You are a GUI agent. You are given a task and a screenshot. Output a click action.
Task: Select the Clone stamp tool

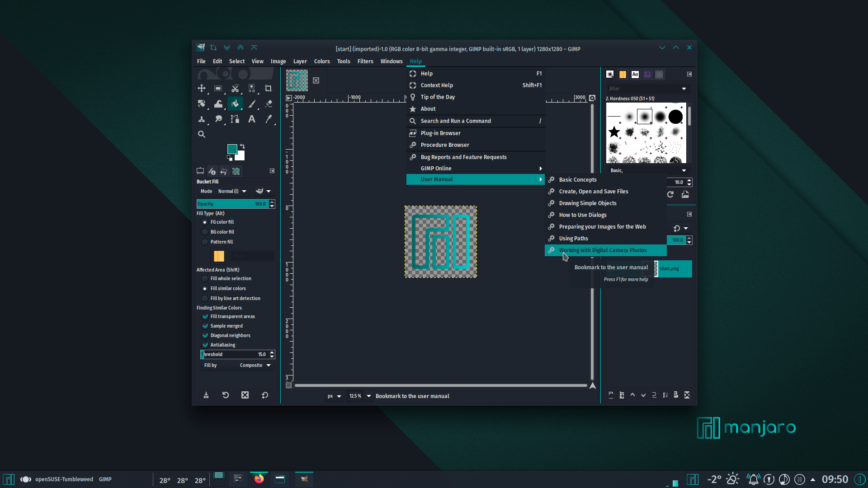pos(202,119)
